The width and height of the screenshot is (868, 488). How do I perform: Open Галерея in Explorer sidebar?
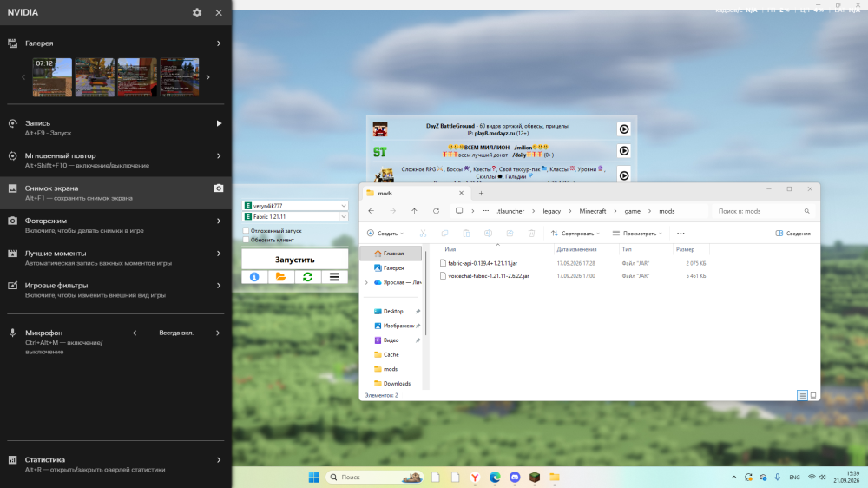point(393,267)
